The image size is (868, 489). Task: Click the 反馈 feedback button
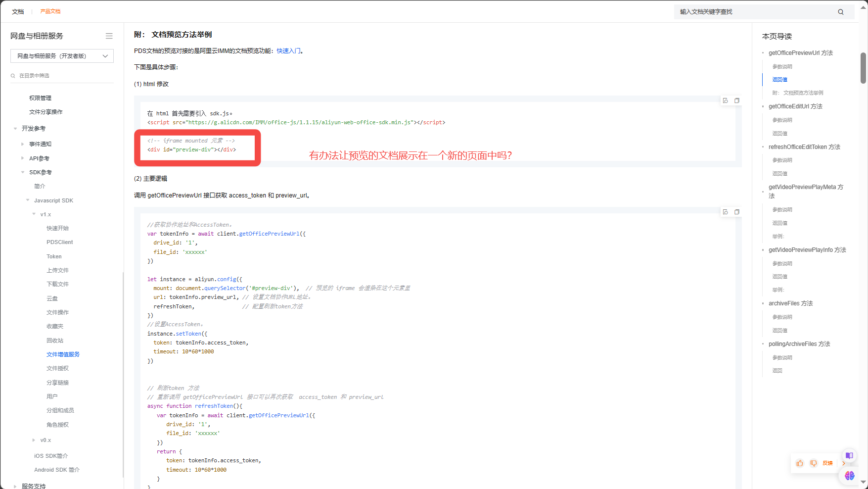(x=828, y=463)
